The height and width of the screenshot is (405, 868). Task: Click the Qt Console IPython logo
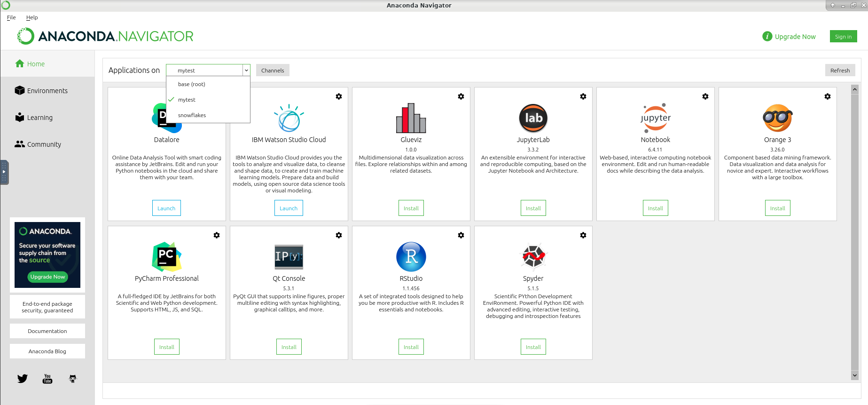point(289,257)
